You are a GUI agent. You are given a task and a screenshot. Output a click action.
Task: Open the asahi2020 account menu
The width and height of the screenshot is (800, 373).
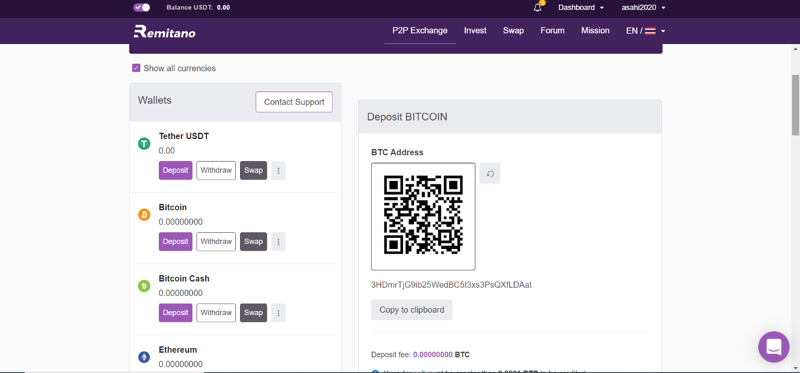click(643, 8)
